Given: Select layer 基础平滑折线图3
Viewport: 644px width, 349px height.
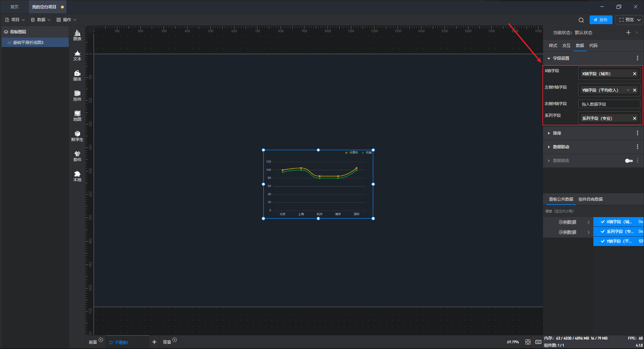Looking at the screenshot, I should 35,43.
